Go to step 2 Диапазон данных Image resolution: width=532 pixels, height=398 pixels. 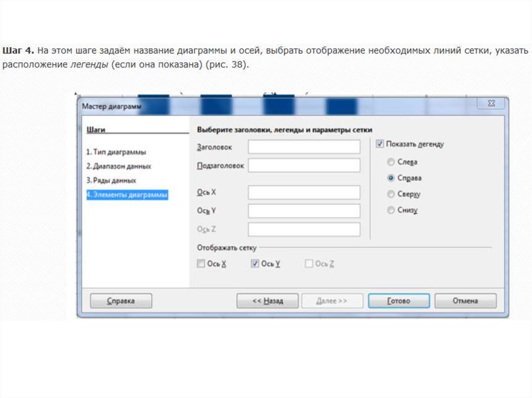118,166
